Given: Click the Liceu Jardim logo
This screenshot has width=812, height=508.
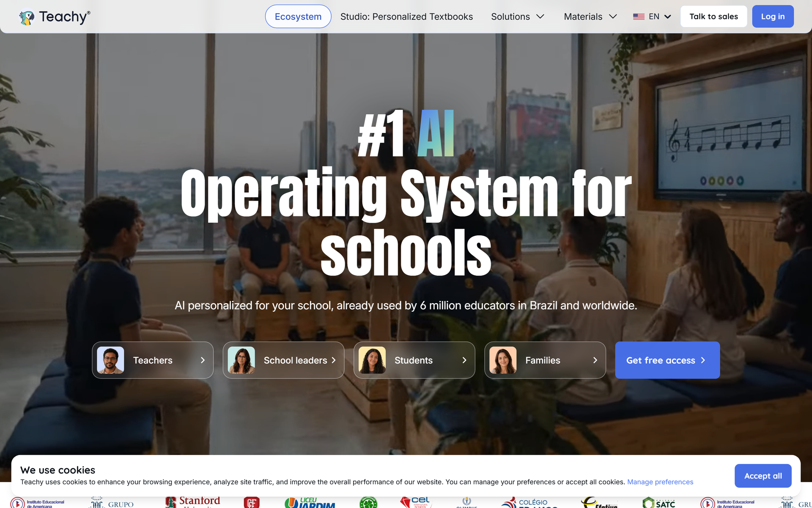Looking at the screenshot, I should pos(310,502).
